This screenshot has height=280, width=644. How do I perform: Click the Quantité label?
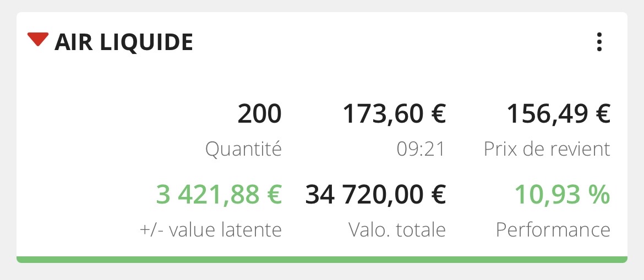click(x=243, y=149)
